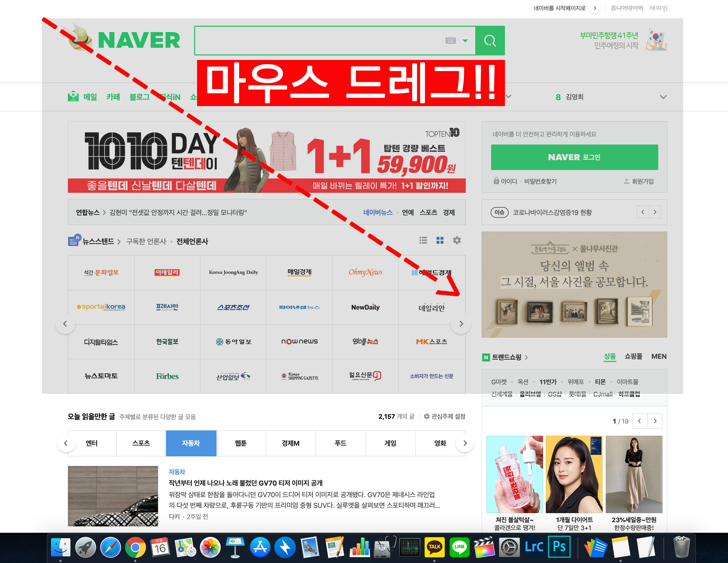Switch newsstand to grid view icon
This screenshot has height=563, width=728.
440,240
